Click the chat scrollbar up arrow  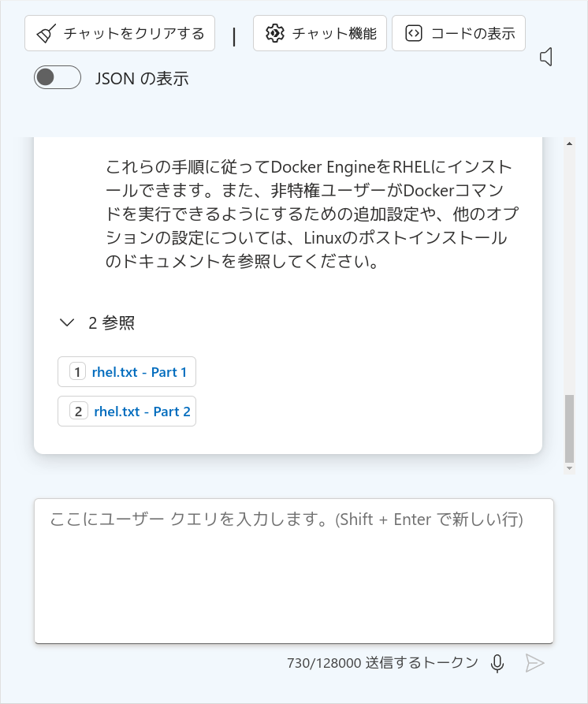569,143
